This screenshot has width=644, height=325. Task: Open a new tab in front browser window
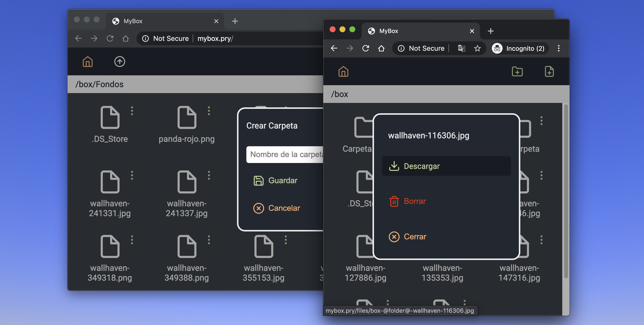click(x=491, y=31)
